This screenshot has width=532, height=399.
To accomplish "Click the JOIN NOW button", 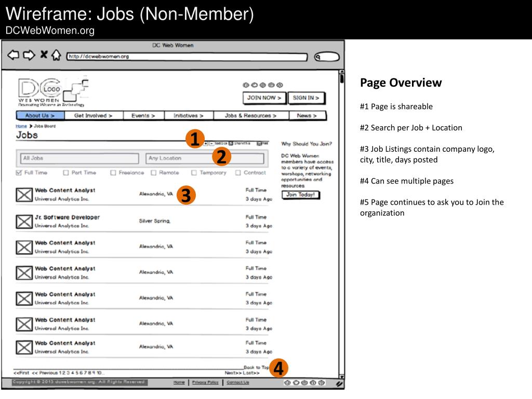I will coord(264,98).
